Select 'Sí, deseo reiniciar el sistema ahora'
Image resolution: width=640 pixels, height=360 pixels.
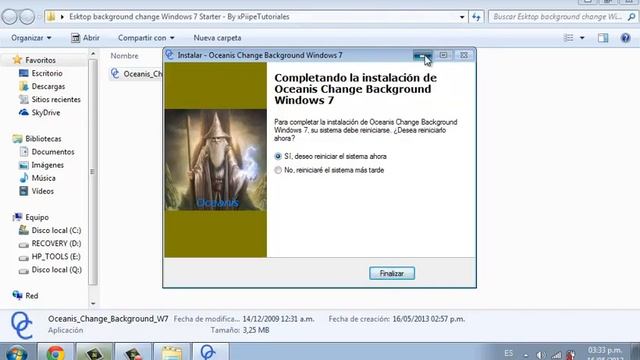pyautogui.click(x=331, y=156)
